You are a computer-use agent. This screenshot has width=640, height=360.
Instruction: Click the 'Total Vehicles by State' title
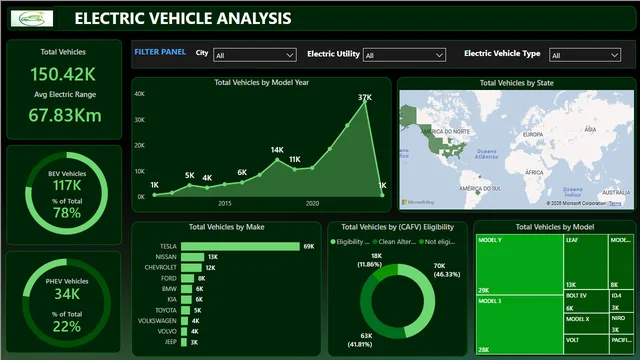click(517, 83)
